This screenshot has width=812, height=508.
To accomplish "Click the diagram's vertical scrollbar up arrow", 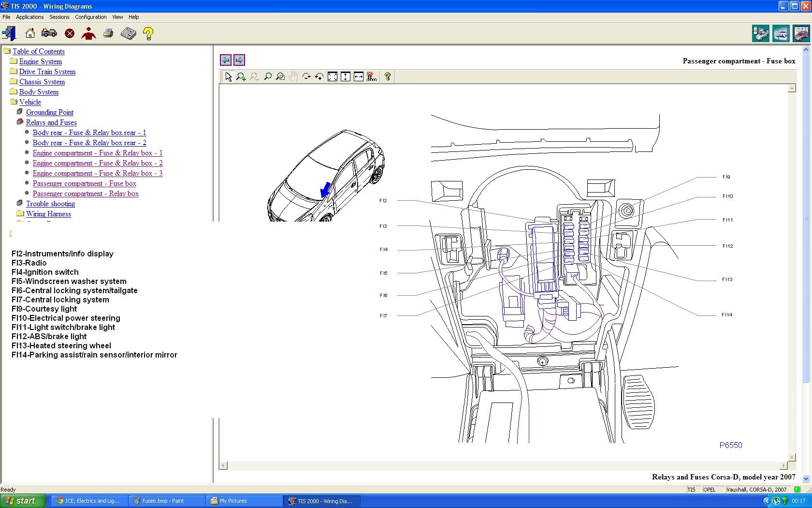I will [792, 89].
